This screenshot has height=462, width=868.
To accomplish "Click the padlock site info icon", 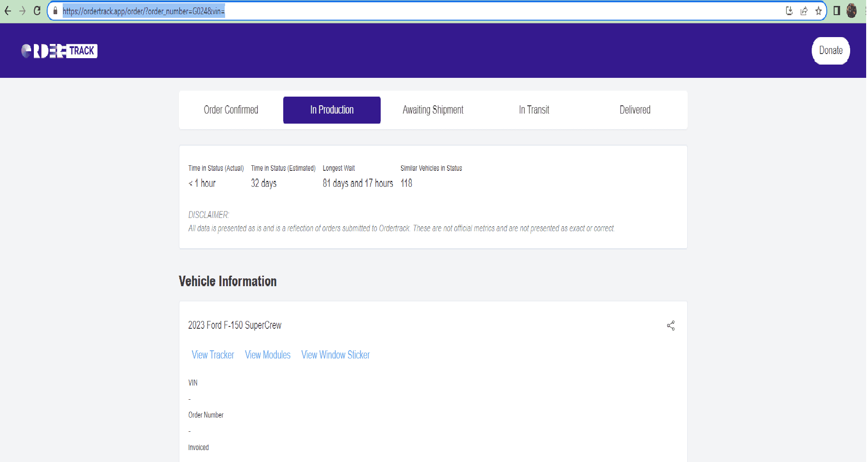I will [x=55, y=11].
